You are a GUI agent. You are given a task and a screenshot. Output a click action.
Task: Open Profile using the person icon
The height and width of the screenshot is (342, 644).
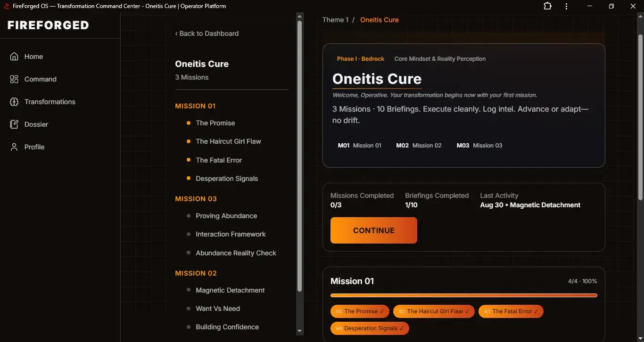tap(14, 147)
